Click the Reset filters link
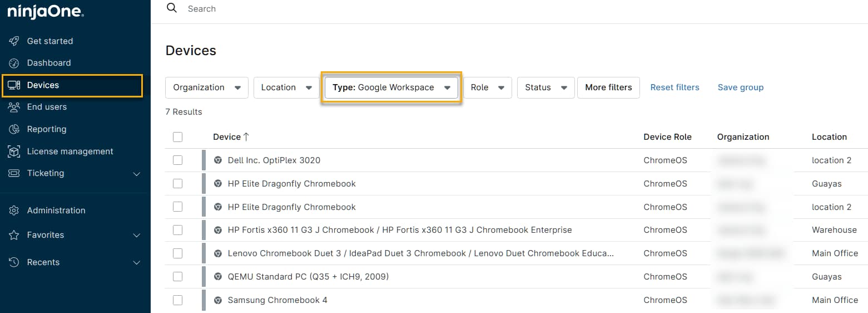 click(675, 87)
